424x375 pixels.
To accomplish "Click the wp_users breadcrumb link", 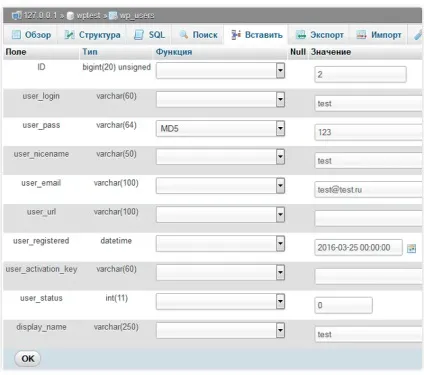I will pos(137,16).
